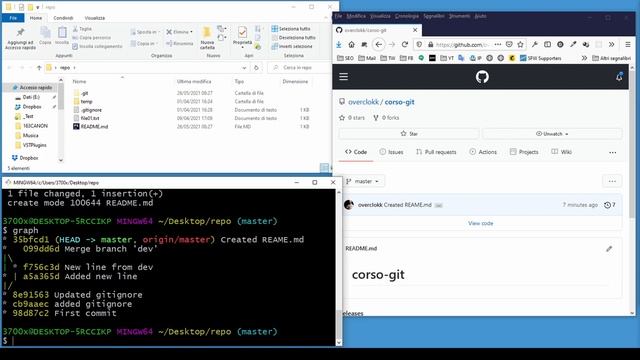Click Rinomina in the Organizza group

coord(180,43)
